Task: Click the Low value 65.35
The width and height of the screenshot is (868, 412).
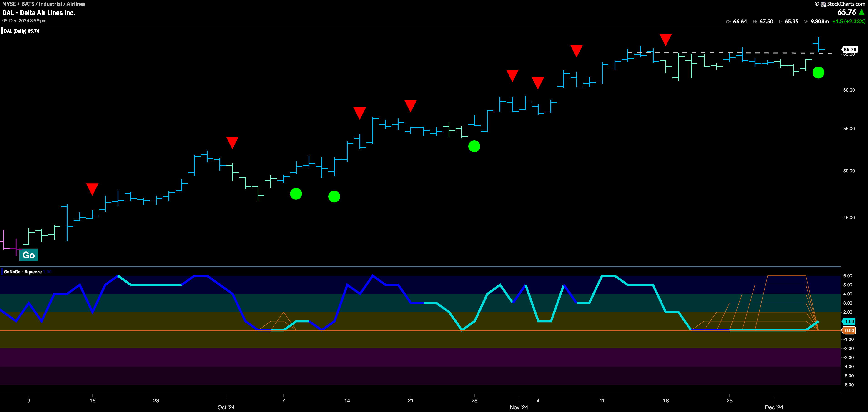Action: point(792,22)
